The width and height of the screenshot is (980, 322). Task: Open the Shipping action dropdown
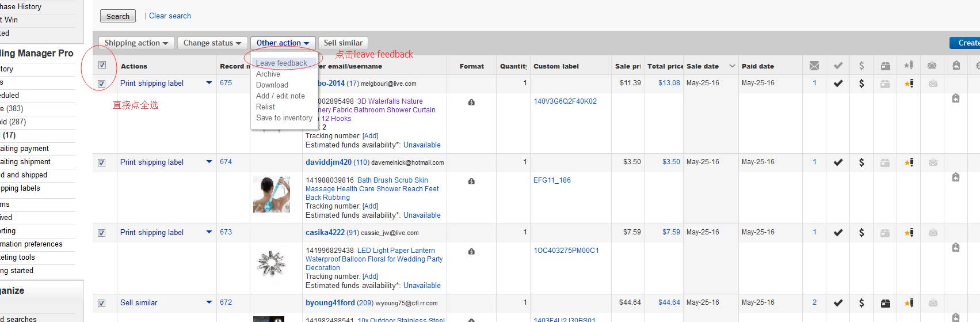coord(136,43)
